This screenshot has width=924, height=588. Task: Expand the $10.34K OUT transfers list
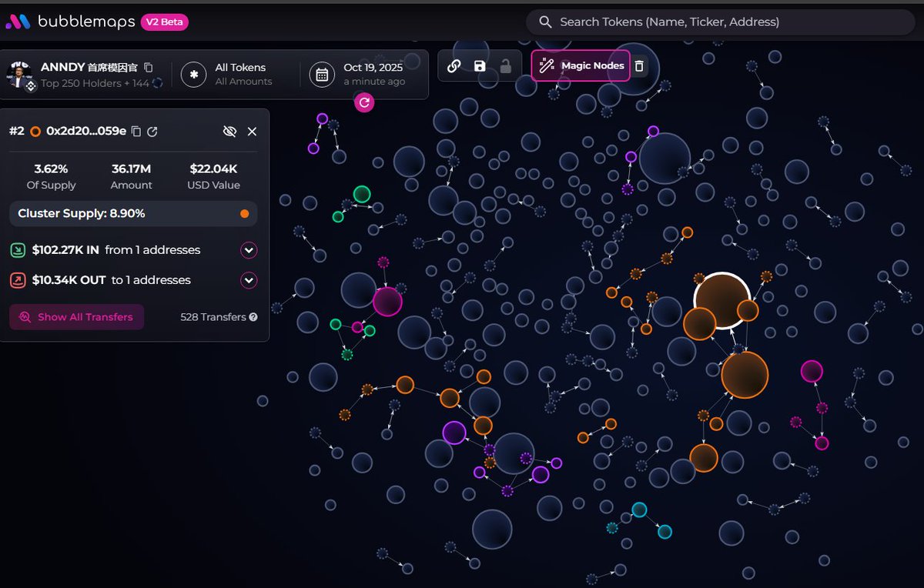point(249,280)
